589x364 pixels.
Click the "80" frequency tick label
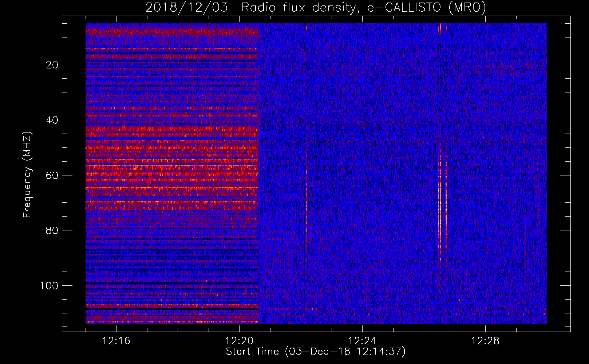52,230
